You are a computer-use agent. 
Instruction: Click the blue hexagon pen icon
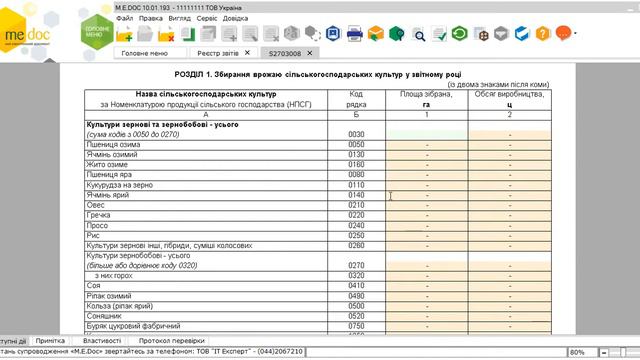coord(522,33)
